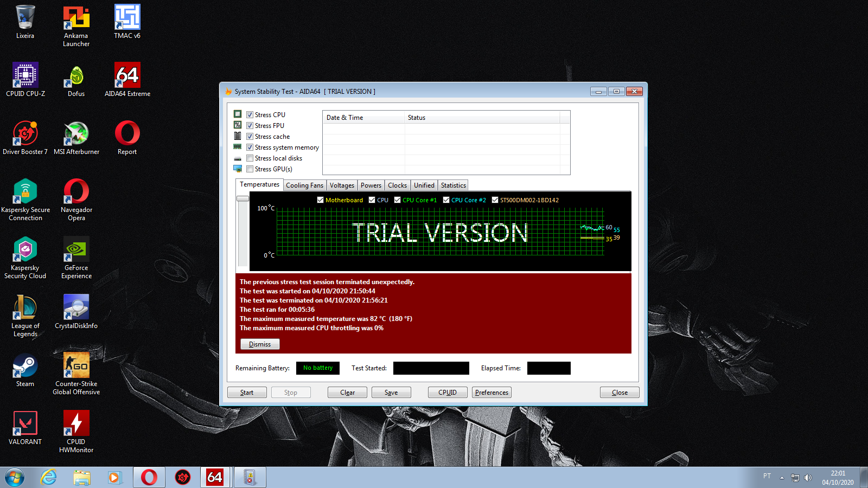Click the temperature graph vertical slider
Image resolution: width=868 pixels, height=488 pixels.
(x=242, y=198)
